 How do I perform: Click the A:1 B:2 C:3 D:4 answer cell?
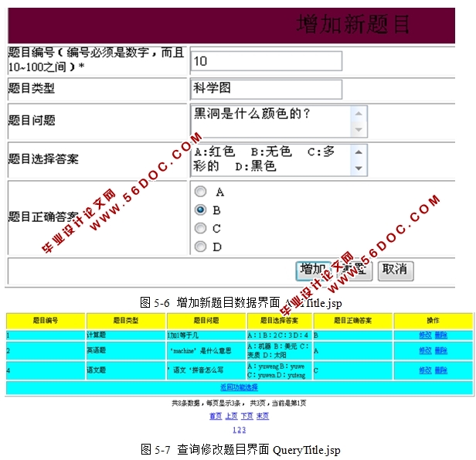point(280,335)
